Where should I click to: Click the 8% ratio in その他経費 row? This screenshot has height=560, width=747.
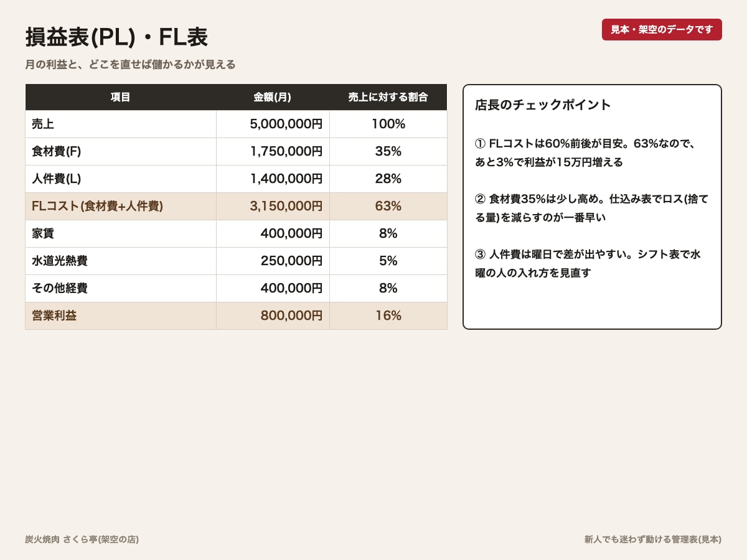click(x=388, y=288)
